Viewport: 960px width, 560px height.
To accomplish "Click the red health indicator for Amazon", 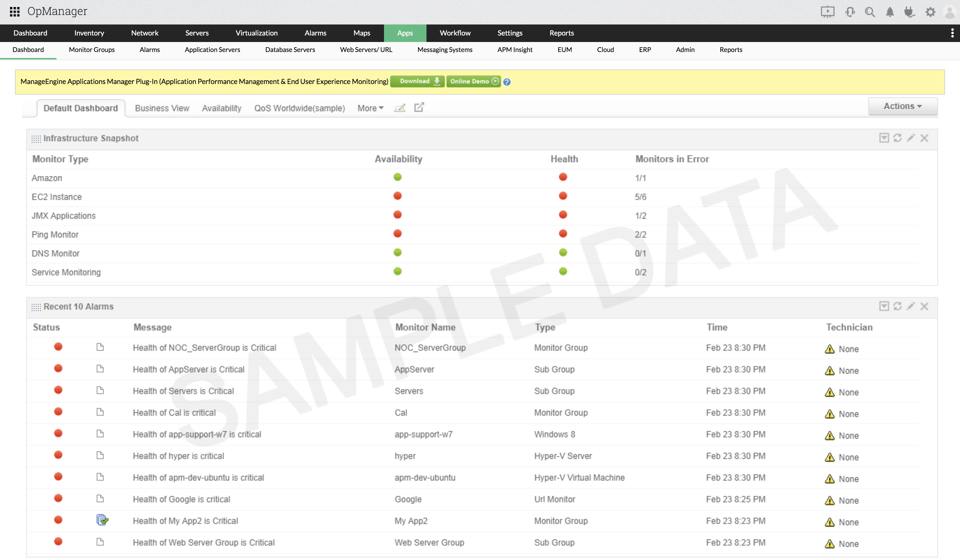I will coord(563,177).
